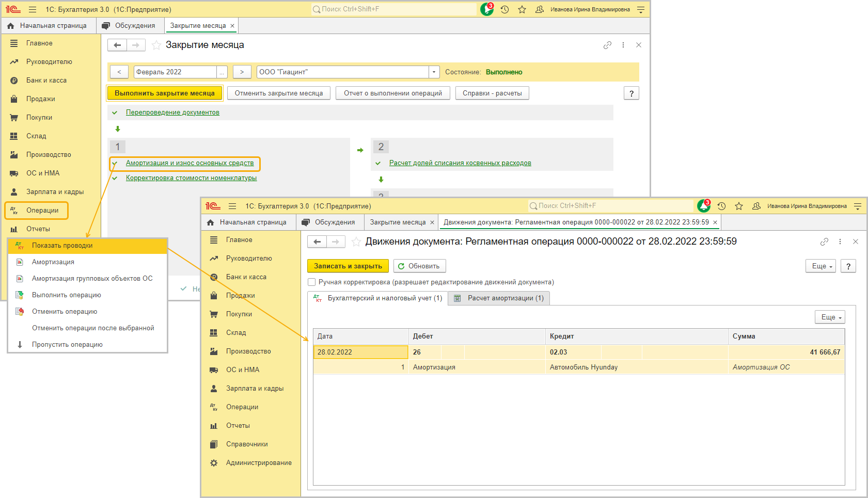Open Склад section in back sidebar
This screenshot has width=868, height=498.
pyautogui.click(x=36, y=136)
